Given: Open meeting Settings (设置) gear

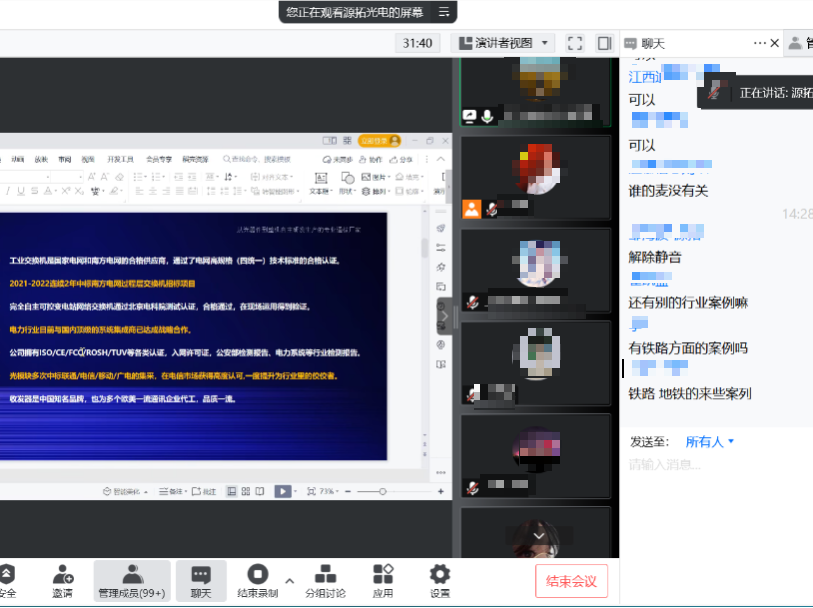Looking at the screenshot, I should pos(440,580).
